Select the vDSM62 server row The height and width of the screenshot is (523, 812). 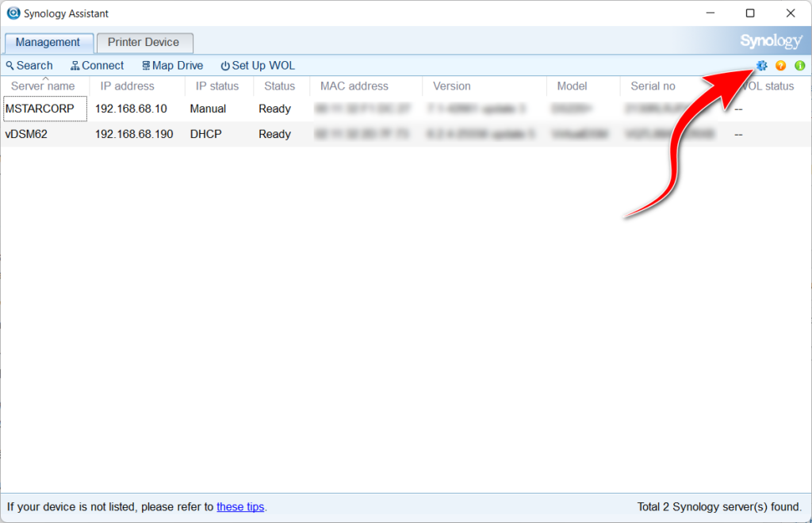pos(159,134)
